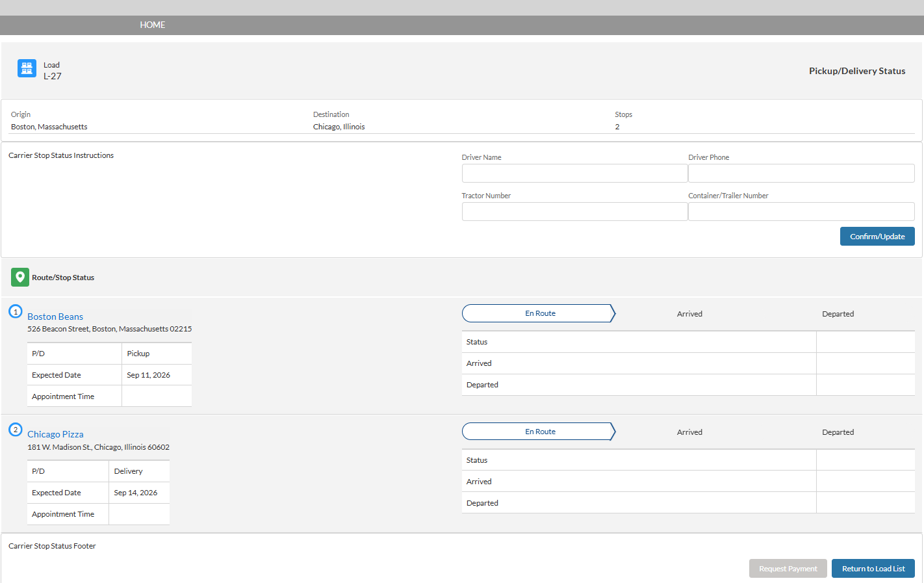The width and height of the screenshot is (924, 583).
Task: Click the blue Load icon
Action: point(27,68)
